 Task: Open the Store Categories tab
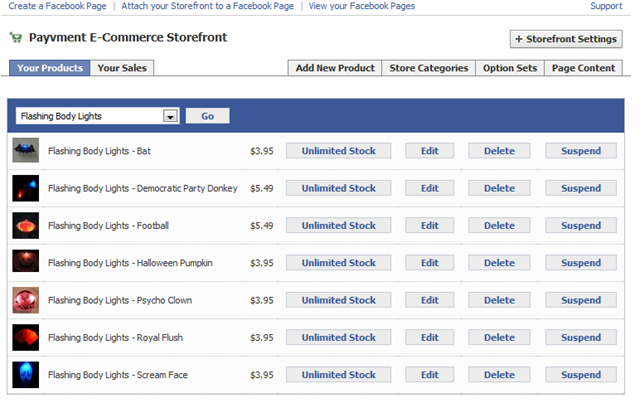429,68
